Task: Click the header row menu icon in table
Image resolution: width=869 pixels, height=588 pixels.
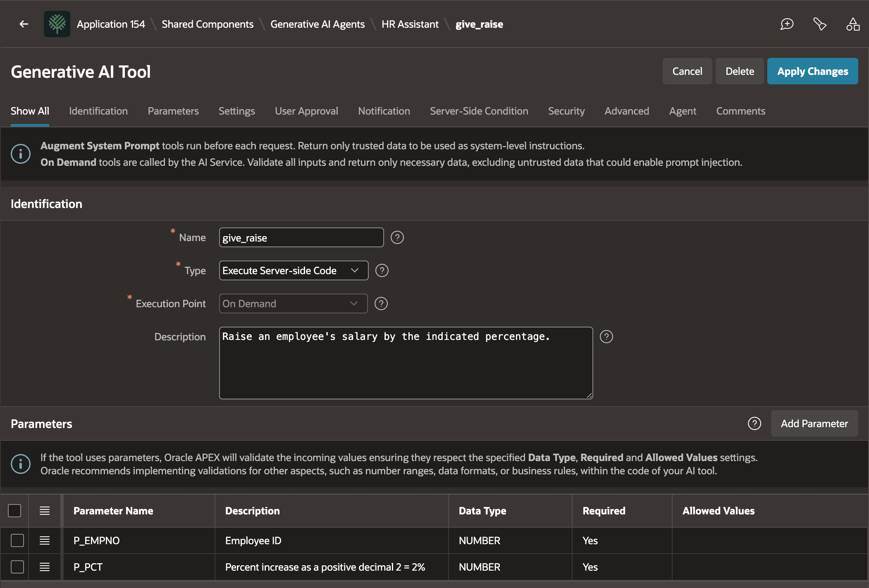Action: [x=45, y=511]
